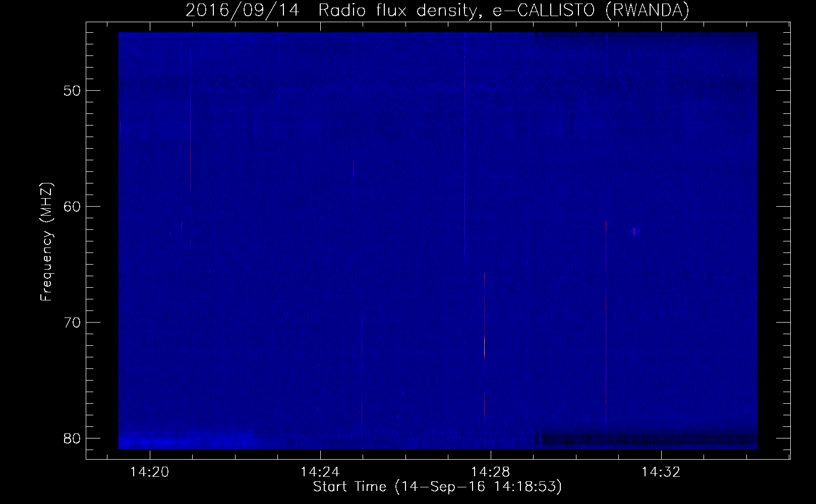Click the plot title mentioning e-CALLISTO (RWANDA)

point(437,10)
